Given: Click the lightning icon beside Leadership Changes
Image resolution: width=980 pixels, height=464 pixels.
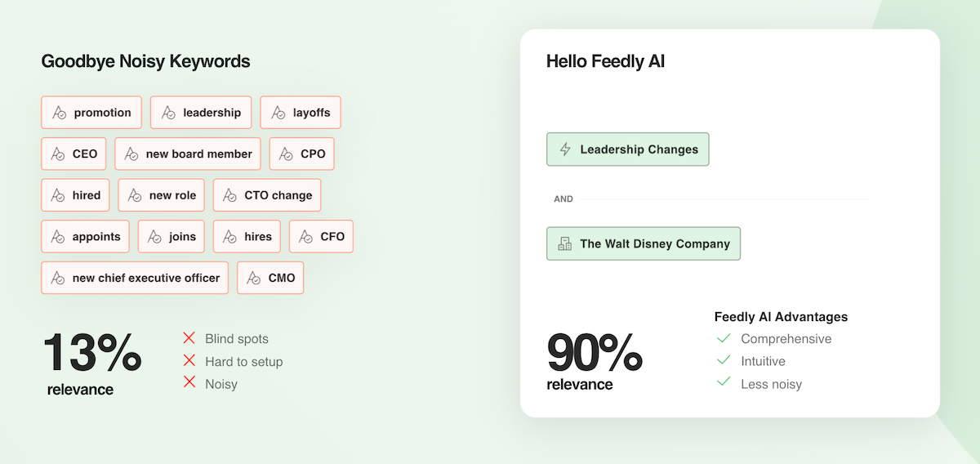Looking at the screenshot, I should [565, 149].
